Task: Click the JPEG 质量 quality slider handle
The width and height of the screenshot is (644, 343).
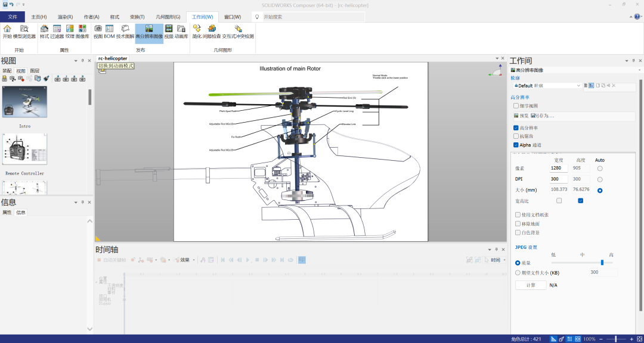Action: (602, 262)
